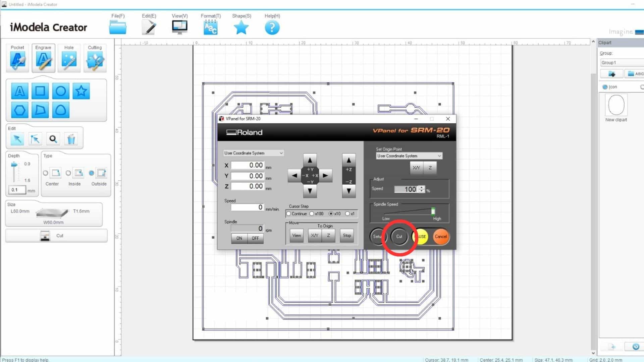Open the View monitor icon
The width and height of the screenshot is (644, 362).
(180, 27)
